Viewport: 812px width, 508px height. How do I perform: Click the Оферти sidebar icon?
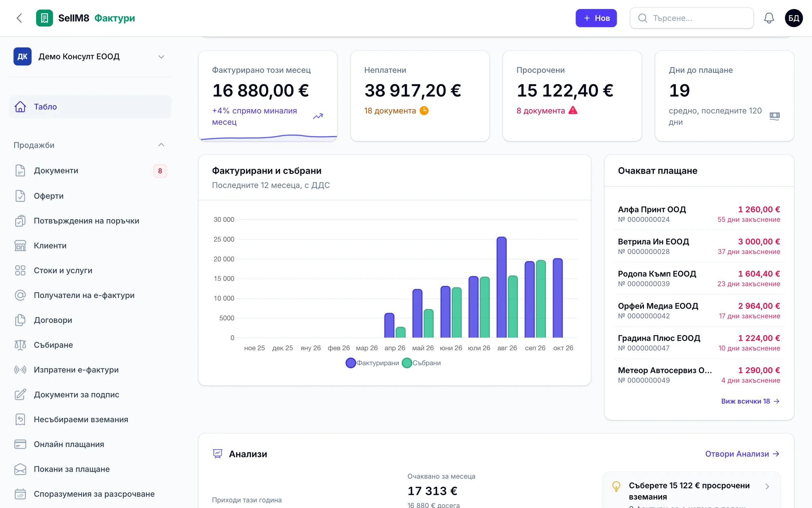click(20, 196)
